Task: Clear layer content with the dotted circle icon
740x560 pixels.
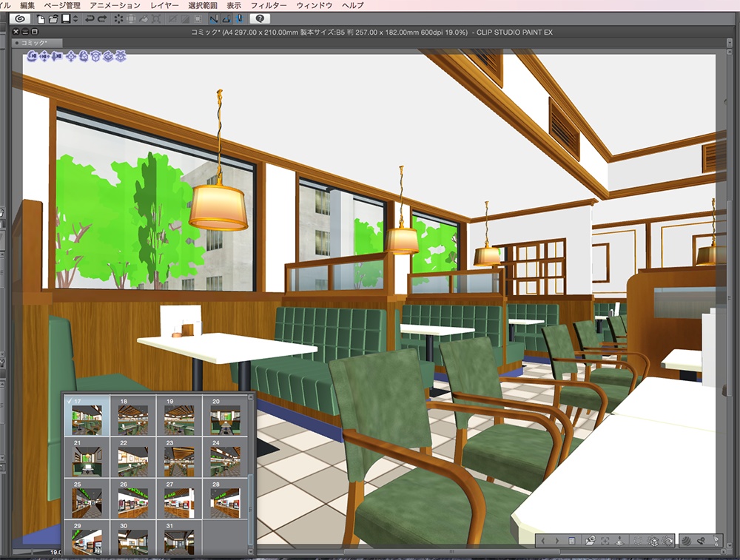Action: [x=118, y=19]
